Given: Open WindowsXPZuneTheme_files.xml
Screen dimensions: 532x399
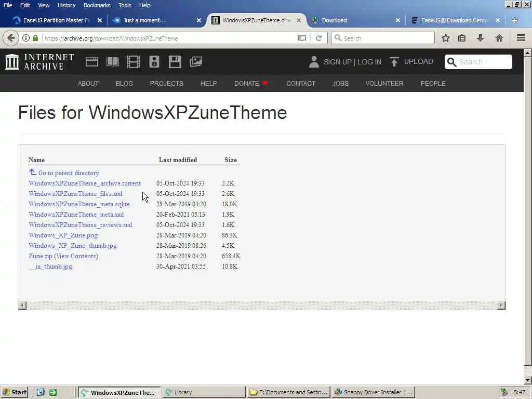Looking at the screenshot, I should [x=76, y=194].
